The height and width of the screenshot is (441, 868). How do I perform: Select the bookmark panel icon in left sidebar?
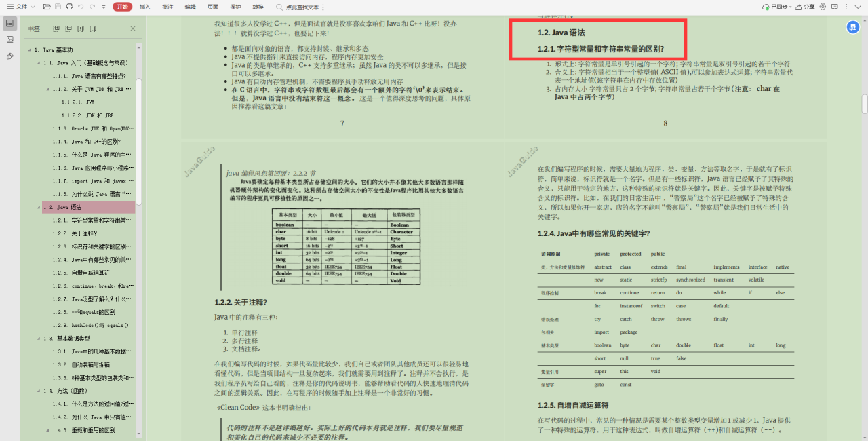coord(9,23)
